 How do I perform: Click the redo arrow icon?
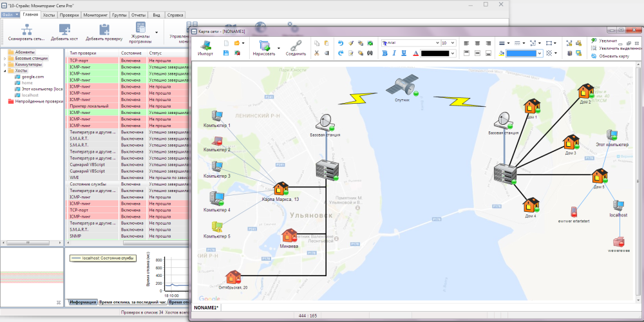(x=341, y=53)
